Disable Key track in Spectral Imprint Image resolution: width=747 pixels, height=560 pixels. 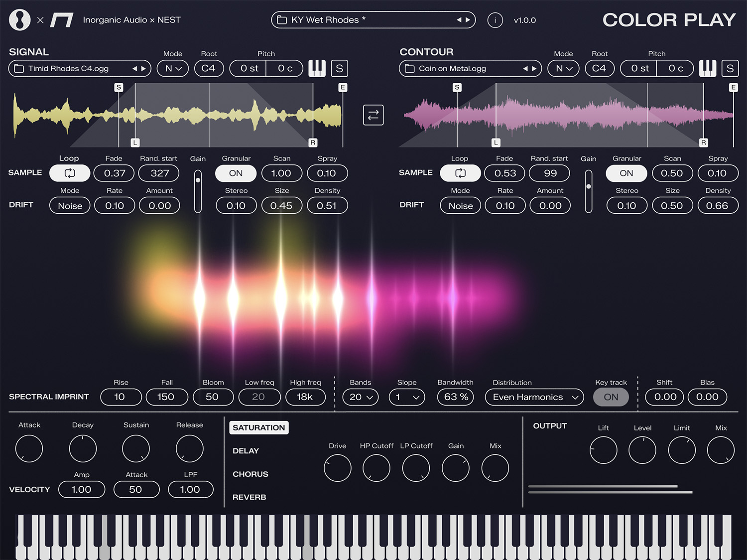pyautogui.click(x=611, y=397)
